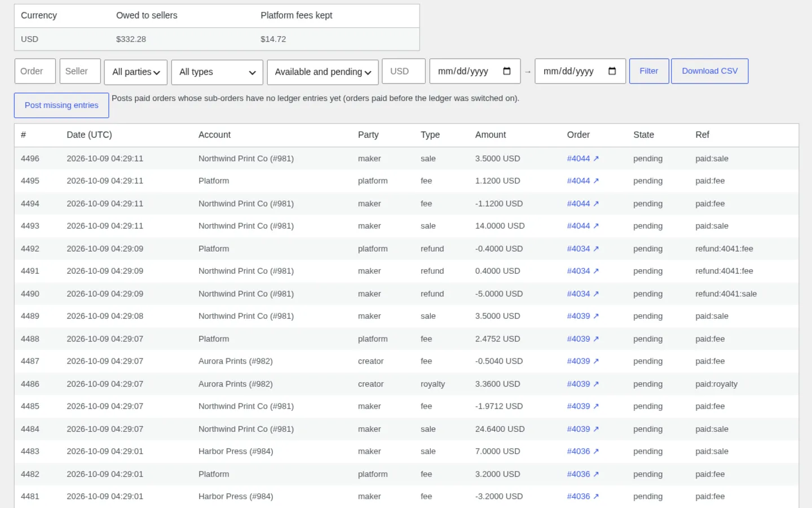Focus the Seller filter input
This screenshot has width=812, height=508.
(80, 71)
